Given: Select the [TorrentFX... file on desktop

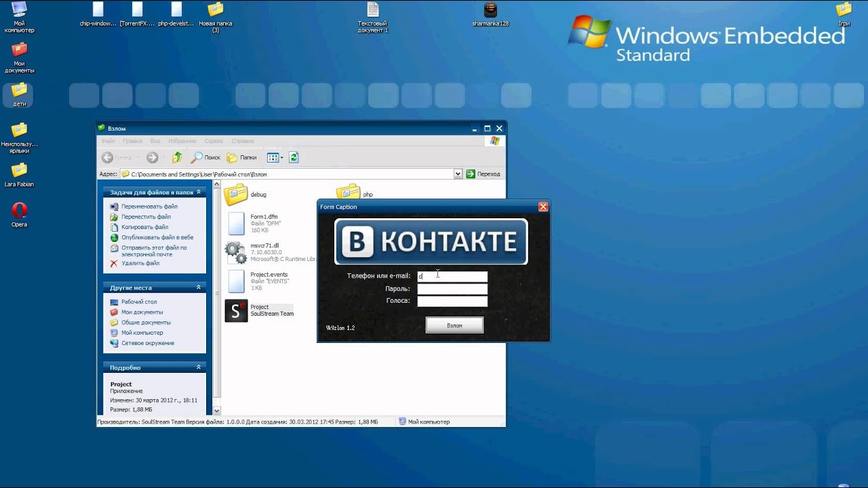Looking at the screenshot, I should (138, 15).
